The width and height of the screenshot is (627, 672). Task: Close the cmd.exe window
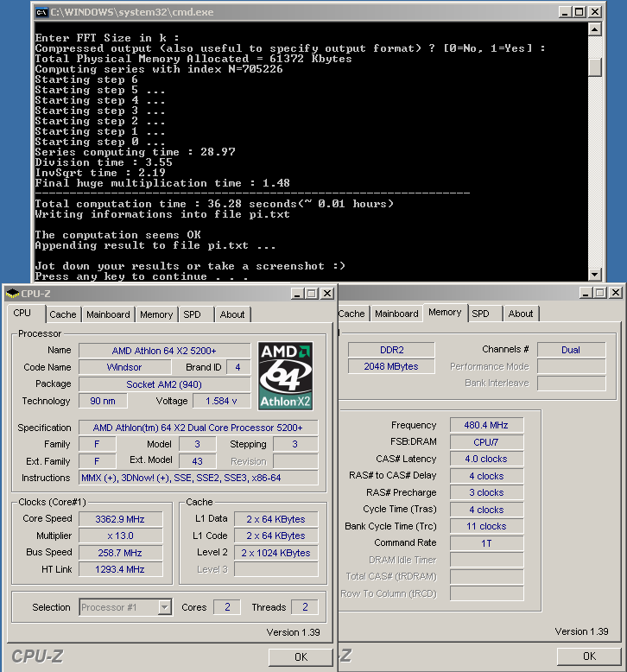click(x=594, y=12)
